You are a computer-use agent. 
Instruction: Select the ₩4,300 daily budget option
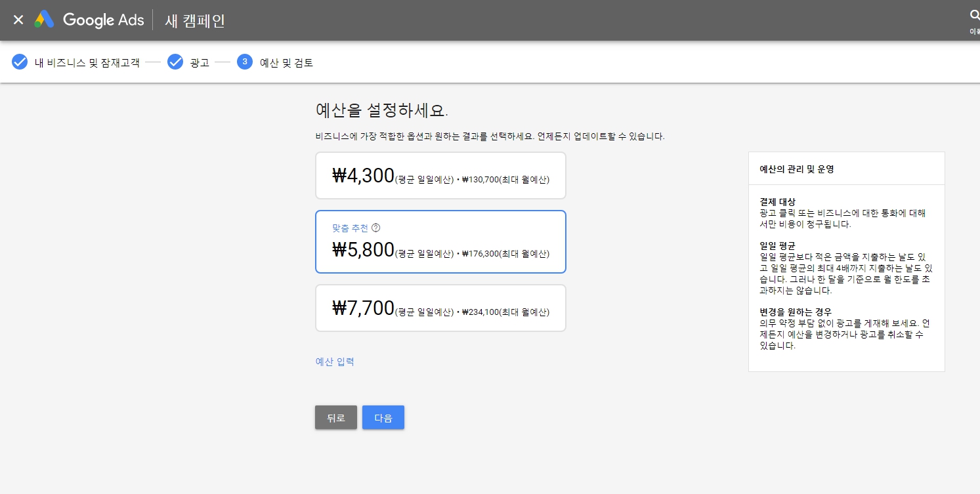(x=440, y=176)
